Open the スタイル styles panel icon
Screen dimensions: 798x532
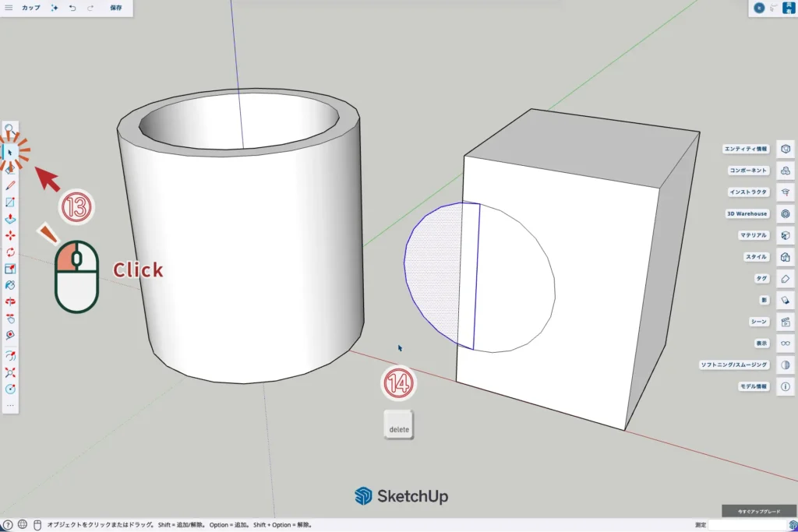(x=786, y=257)
